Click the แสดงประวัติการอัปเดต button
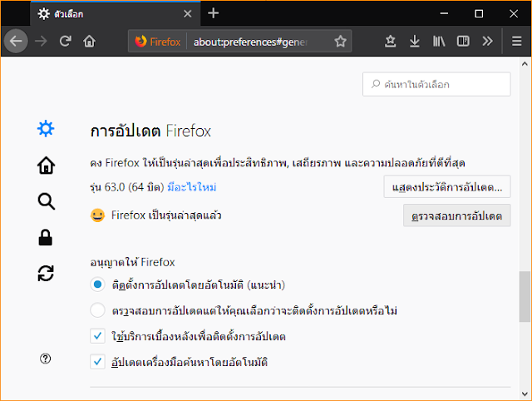 [x=447, y=186]
